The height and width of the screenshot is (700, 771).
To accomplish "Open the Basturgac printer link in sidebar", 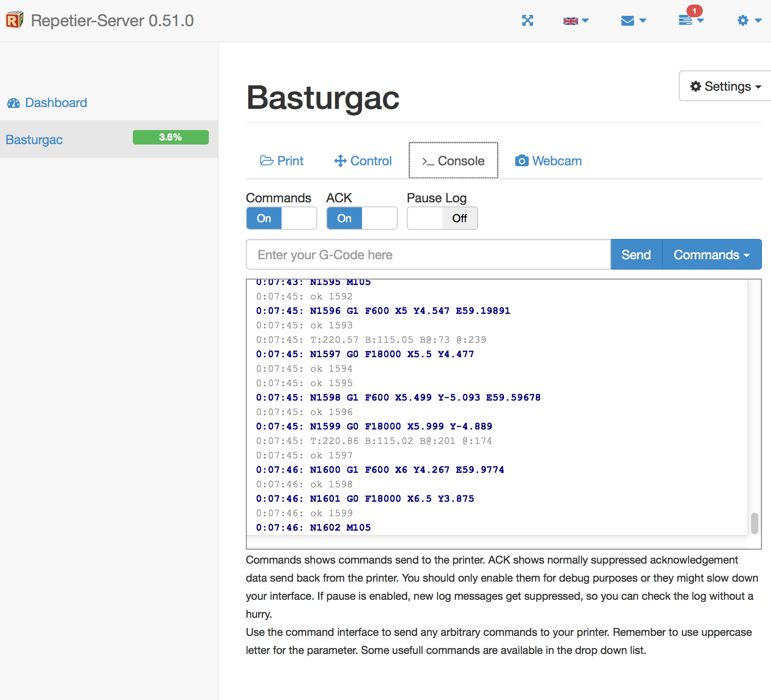I will pyautogui.click(x=34, y=140).
